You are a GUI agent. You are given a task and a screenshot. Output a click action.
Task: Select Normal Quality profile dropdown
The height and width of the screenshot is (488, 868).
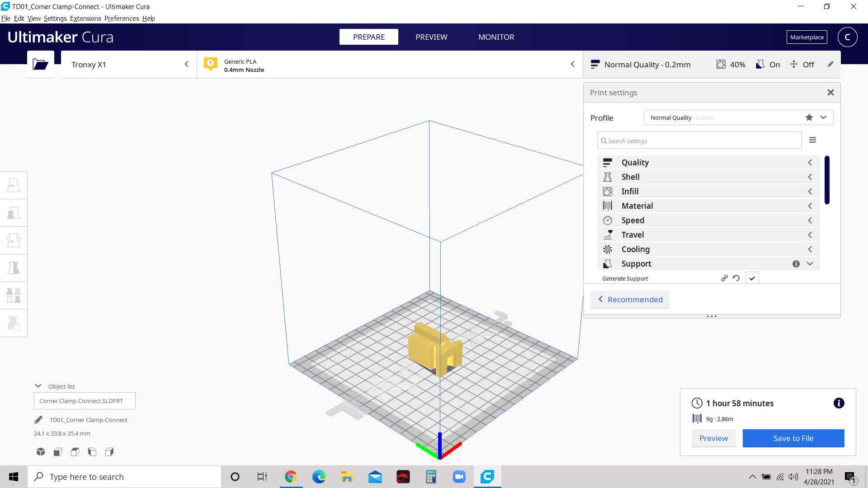(737, 117)
